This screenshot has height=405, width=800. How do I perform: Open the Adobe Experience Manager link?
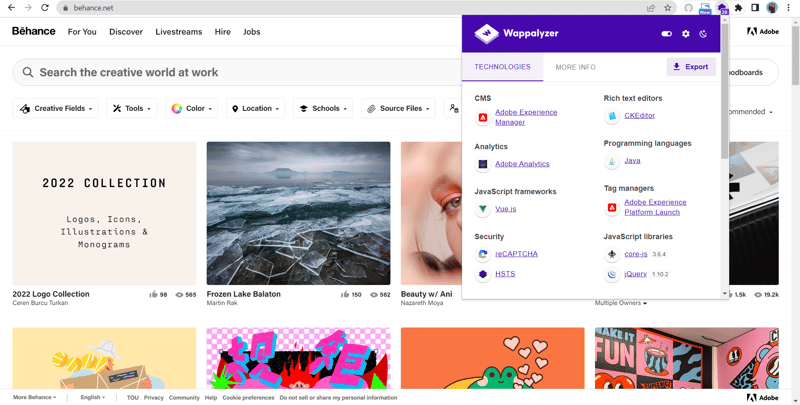click(x=526, y=117)
